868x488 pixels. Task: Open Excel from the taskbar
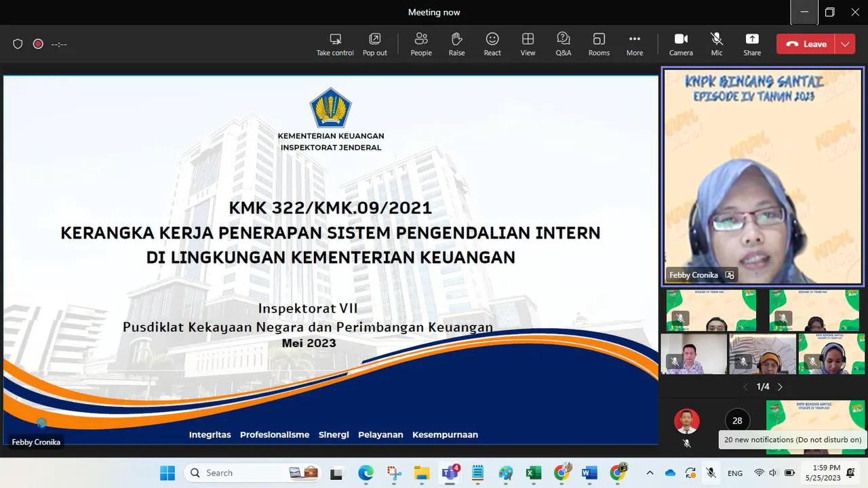(x=534, y=473)
